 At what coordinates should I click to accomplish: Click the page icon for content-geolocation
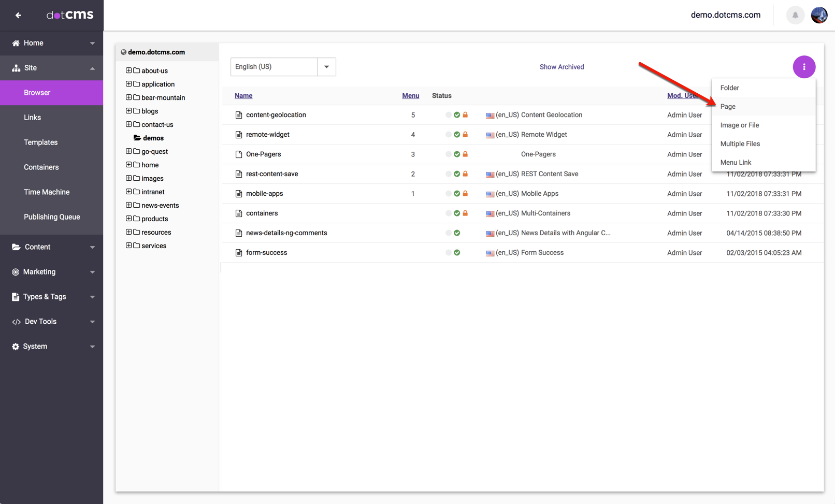pos(239,115)
